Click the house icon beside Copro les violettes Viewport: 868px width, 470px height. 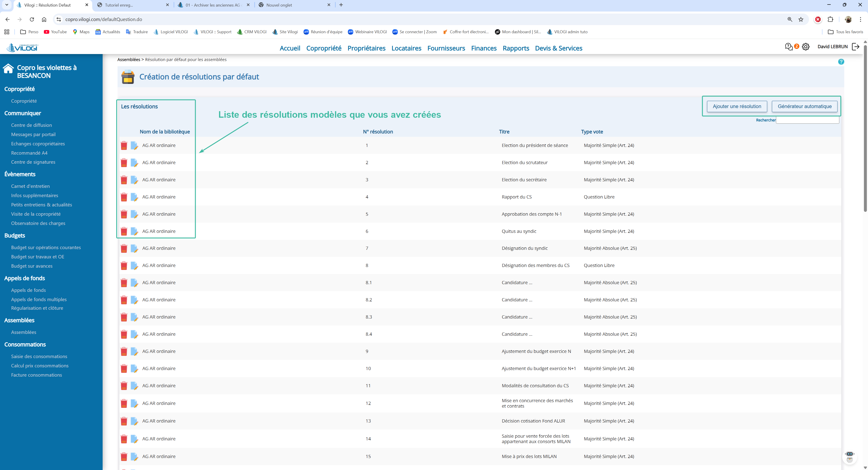click(x=8, y=69)
